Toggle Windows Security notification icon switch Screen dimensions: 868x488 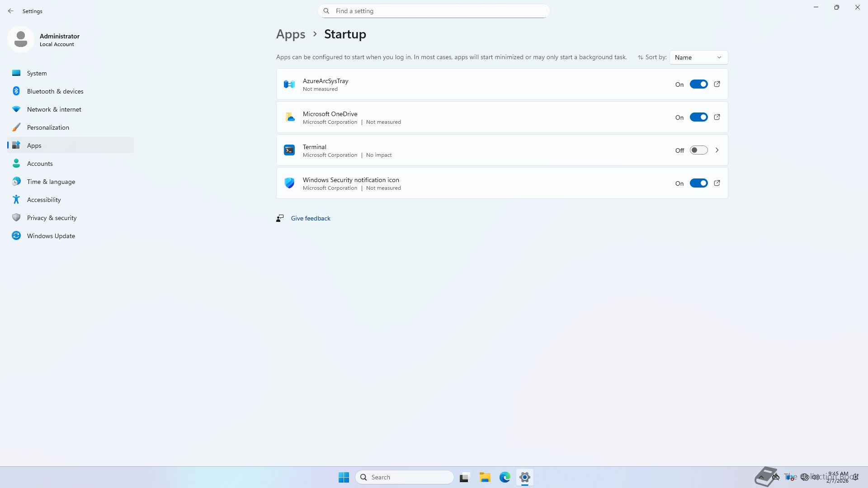[698, 183]
